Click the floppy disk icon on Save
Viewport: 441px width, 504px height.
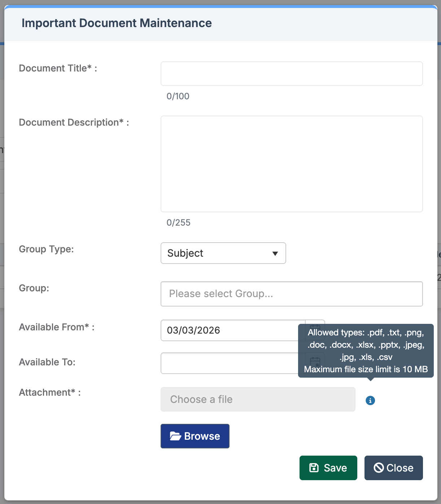click(x=314, y=468)
